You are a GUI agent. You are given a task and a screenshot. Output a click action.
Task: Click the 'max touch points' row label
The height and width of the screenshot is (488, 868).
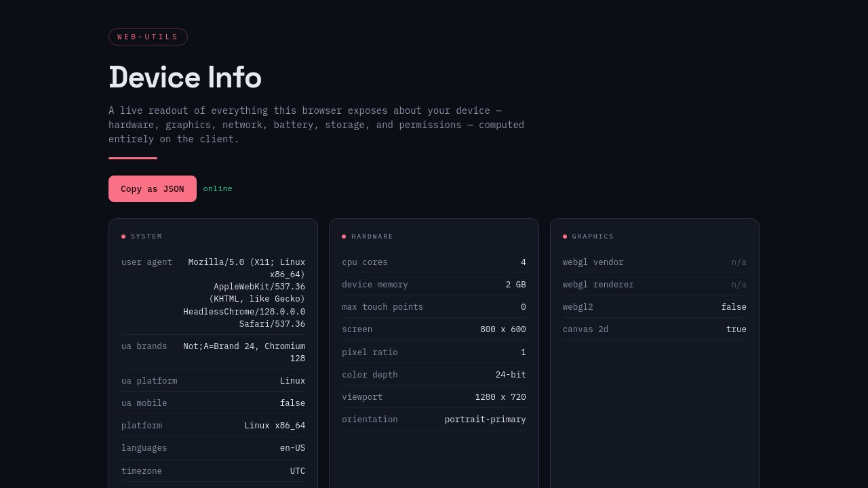click(x=382, y=307)
